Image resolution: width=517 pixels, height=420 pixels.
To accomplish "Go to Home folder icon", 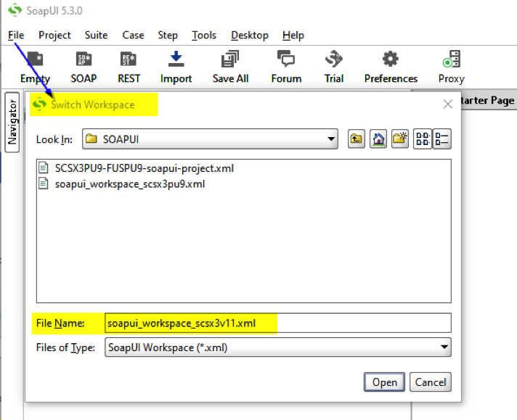I will (378, 139).
